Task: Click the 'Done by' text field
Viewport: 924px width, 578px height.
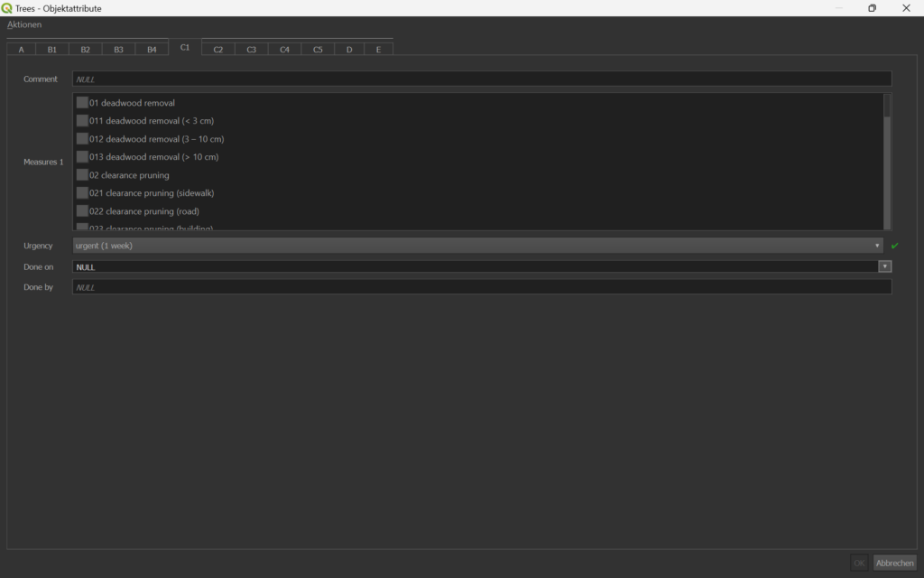Action: [x=481, y=287]
